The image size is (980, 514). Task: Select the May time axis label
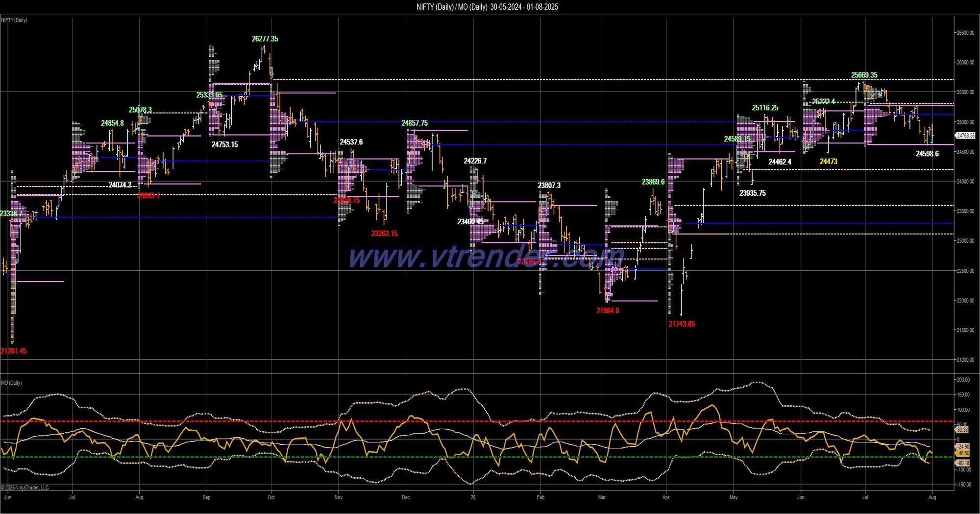[x=734, y=497]
